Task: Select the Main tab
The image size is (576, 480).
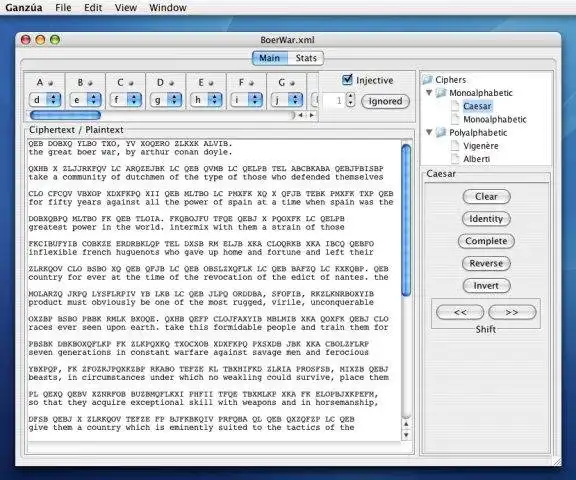Action: [270, 58]
